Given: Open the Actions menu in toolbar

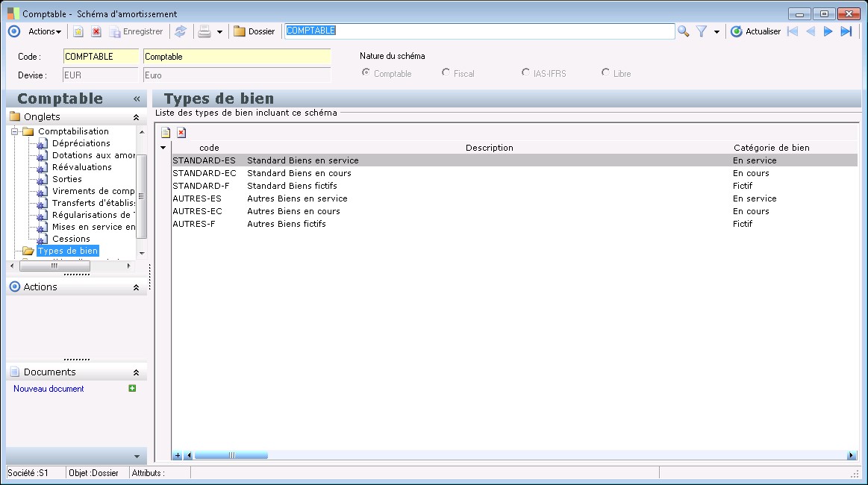Looking at the screenshot, I should (x=44, y=31).
